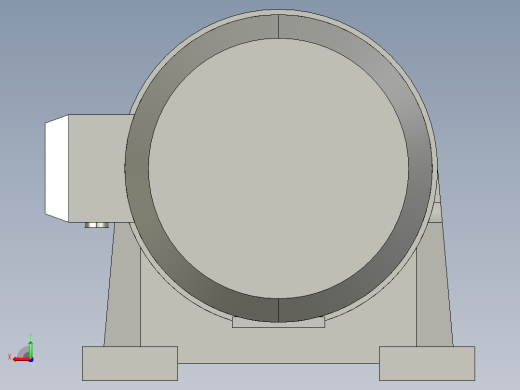Select the dark annular ring around the face
The height and width of the screenshot is (390, 520).
click(x=137, y=168)
